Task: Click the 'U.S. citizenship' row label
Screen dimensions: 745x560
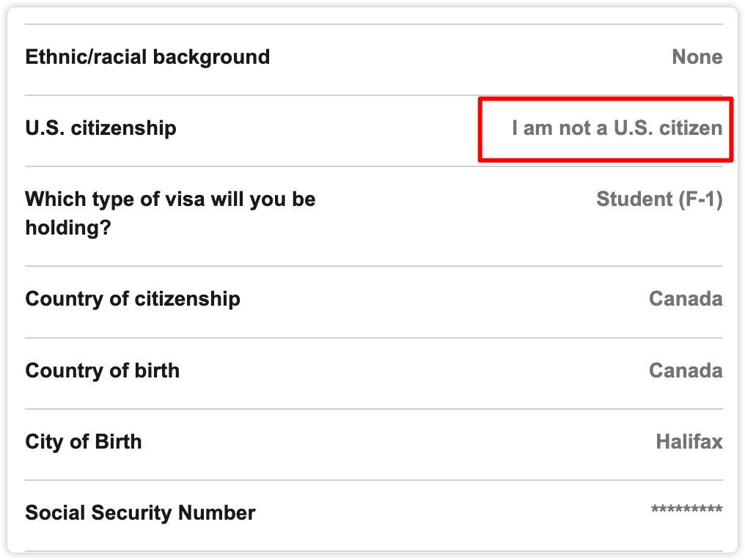Action: (100, 128)
